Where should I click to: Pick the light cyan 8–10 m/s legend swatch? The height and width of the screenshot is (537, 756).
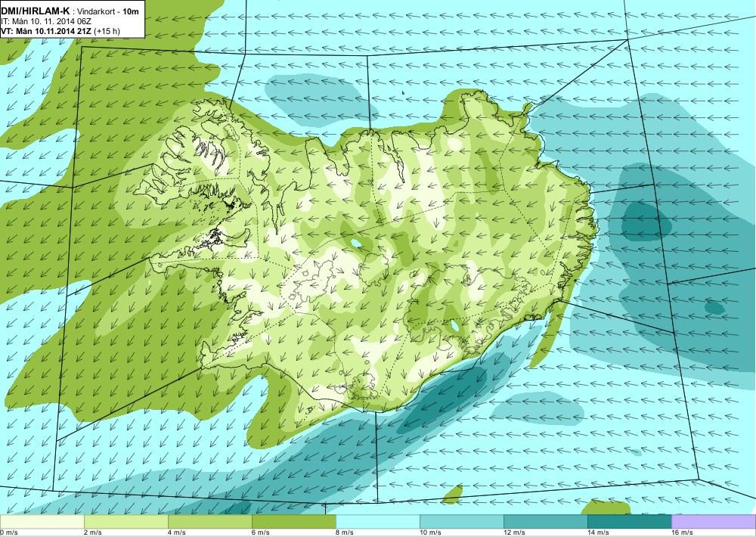[x=377, y=522]
